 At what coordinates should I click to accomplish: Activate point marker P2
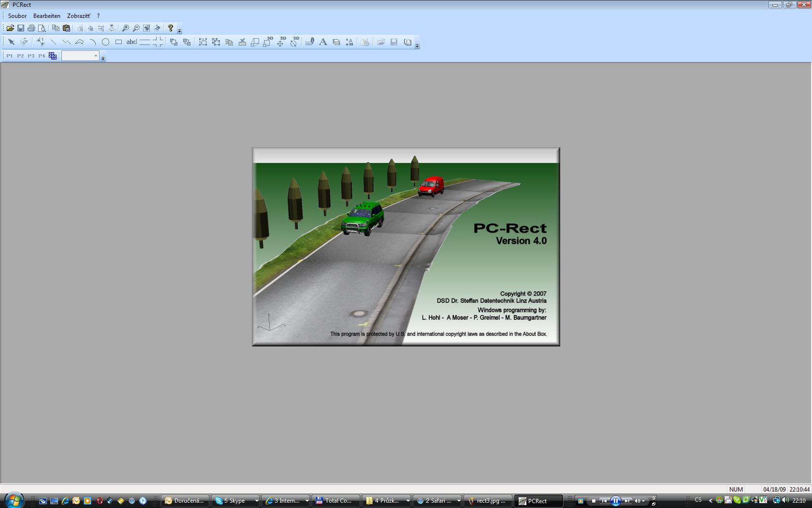point(20,56)
